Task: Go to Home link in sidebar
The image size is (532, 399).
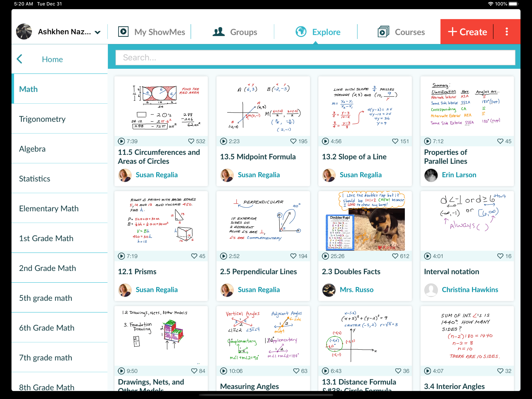Action: tap(52, 59)
